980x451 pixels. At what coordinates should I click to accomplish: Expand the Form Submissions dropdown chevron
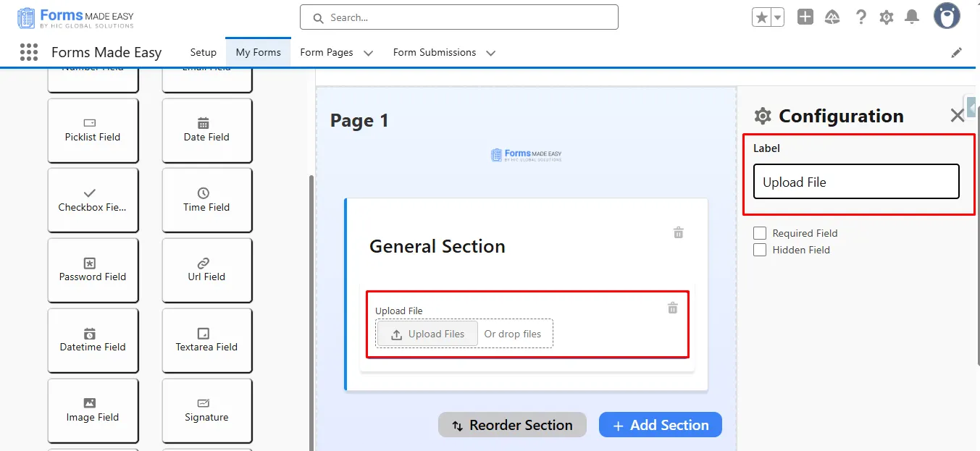tap(490, 53)
